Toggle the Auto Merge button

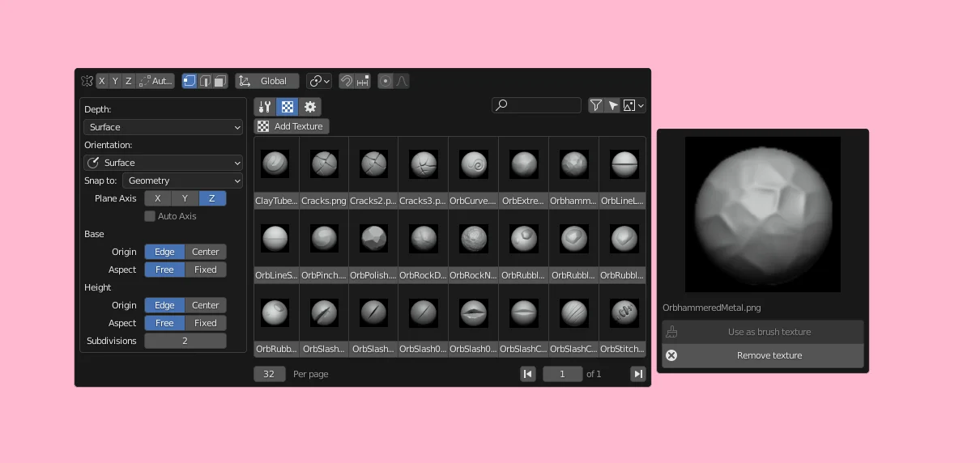tap(156, 81)
